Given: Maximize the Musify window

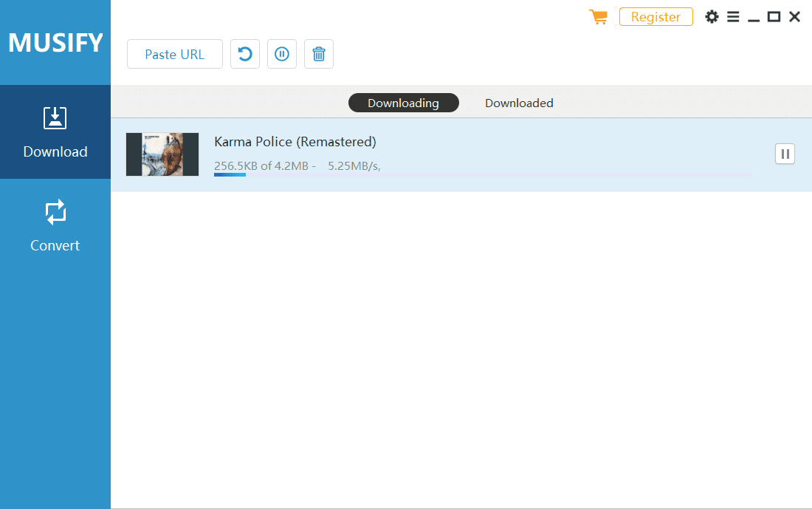Looking at the screenshot, I should 774,16.
